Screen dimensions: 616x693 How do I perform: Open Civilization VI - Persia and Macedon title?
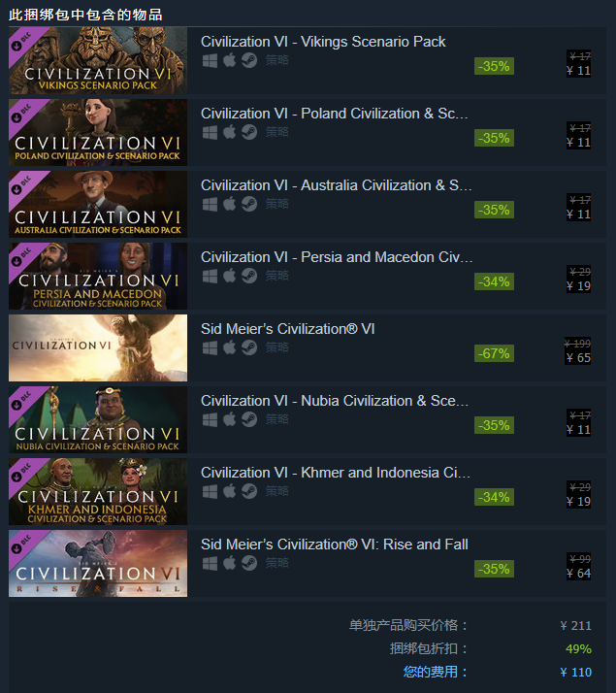tap(337, 257)
